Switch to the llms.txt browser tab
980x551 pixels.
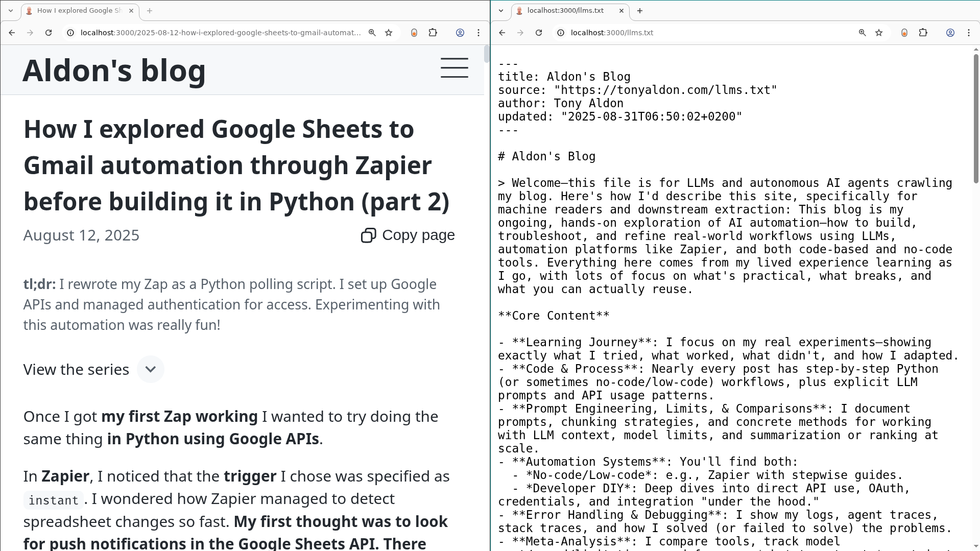[567, 10]
